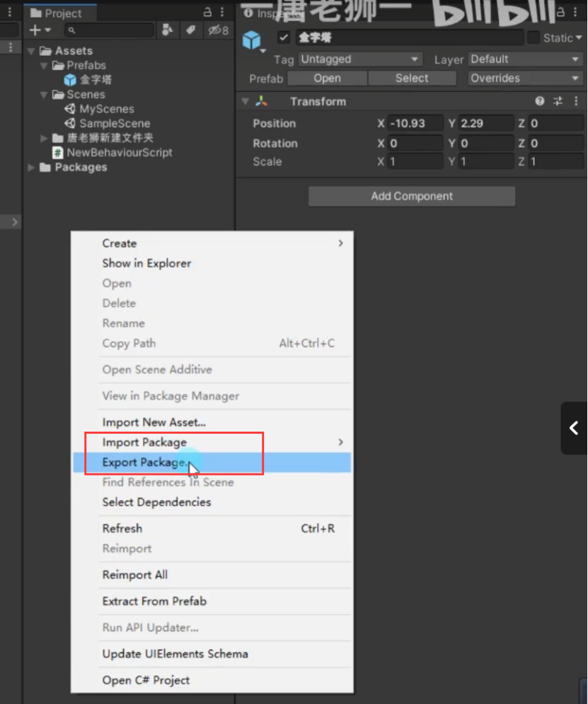Open Transform component help reference icon
Image resolution: width=588 pixels, height=704 pixels.
tap(539, 101)
